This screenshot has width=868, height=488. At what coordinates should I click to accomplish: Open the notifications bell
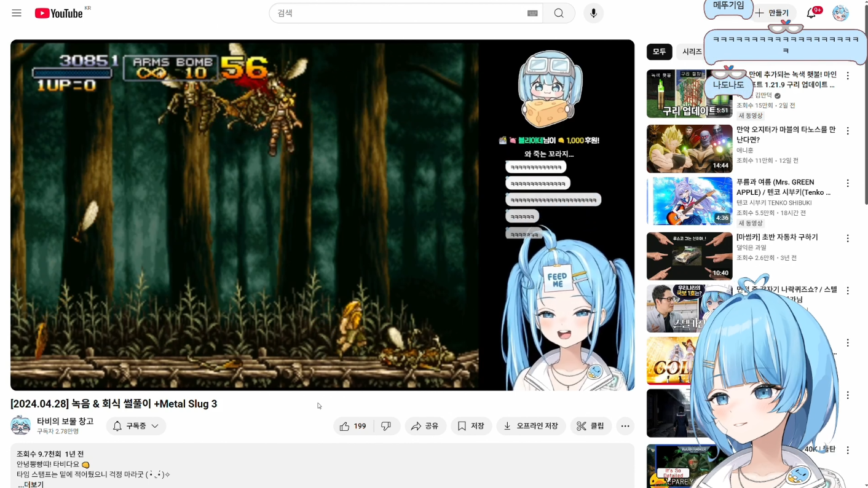pos(811,13)
